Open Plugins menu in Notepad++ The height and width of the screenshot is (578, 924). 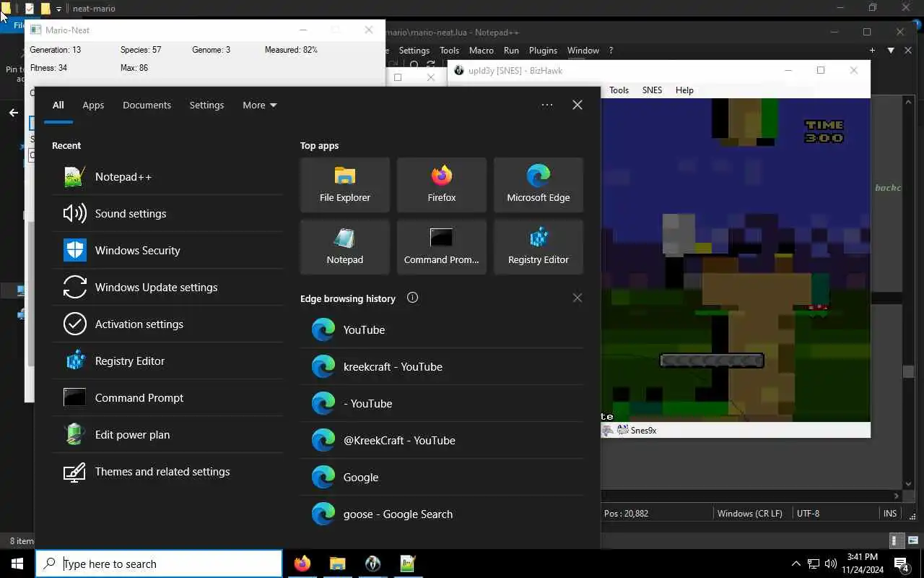coord(543,51)
